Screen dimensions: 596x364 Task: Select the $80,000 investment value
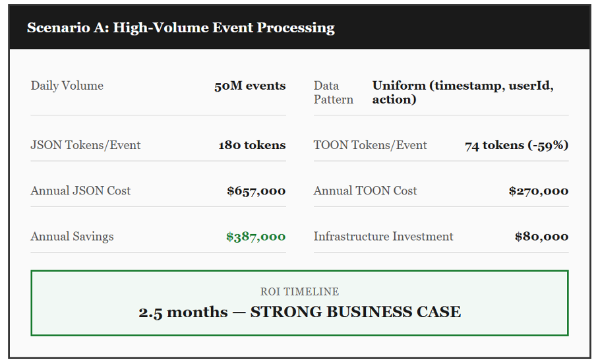(x=541, y=236)
